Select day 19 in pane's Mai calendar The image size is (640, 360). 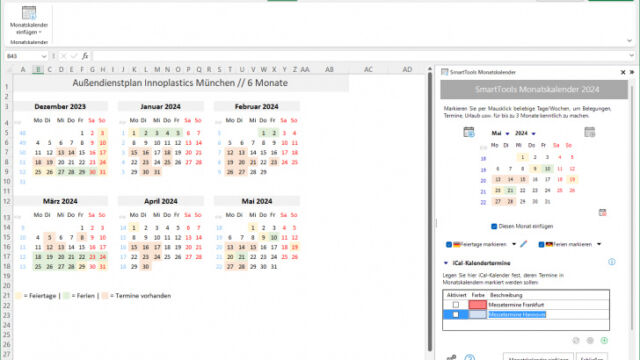click(572, 180)
